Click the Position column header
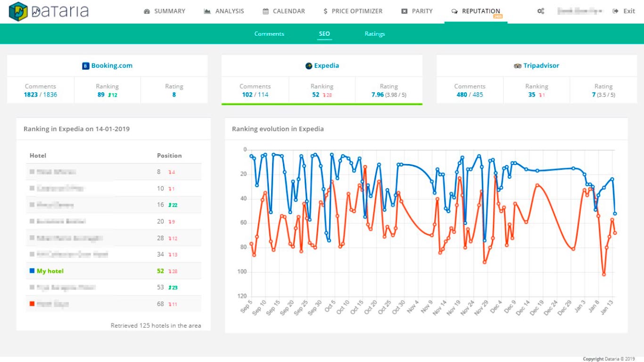This screenshot has height=362, width=644. click(169, 156)
